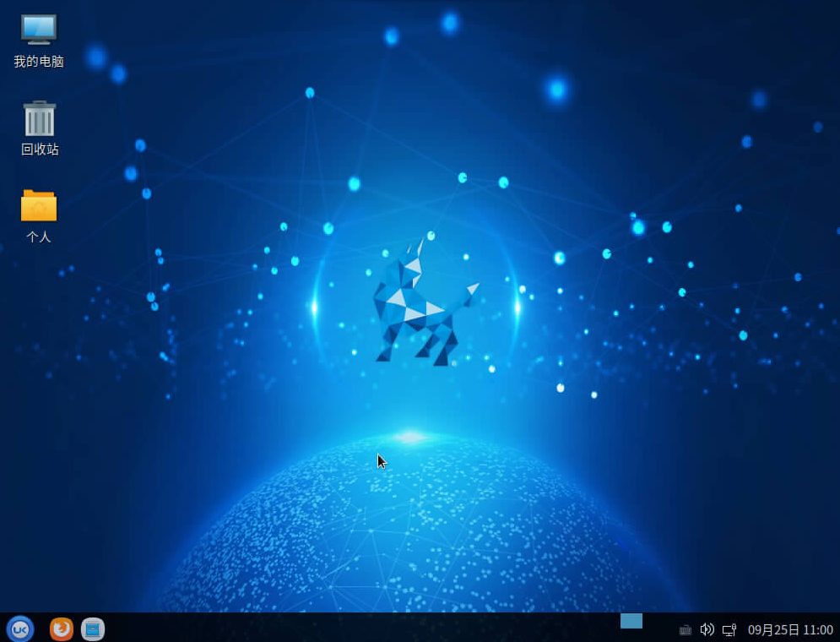Viewport: 840px width, 642px height.
Task: Click the 回收站 text label
Action: 40,150
